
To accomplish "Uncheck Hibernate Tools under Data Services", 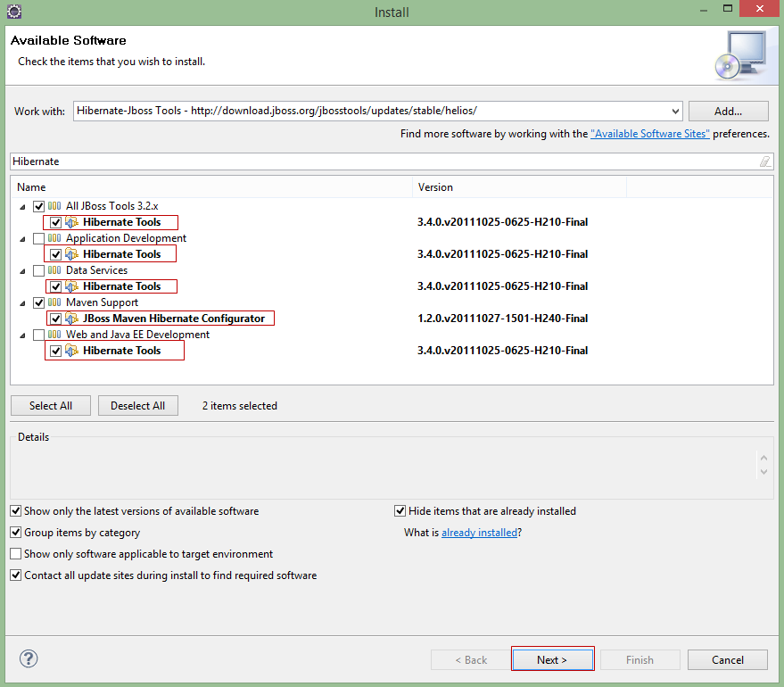I will pos(56,286).
